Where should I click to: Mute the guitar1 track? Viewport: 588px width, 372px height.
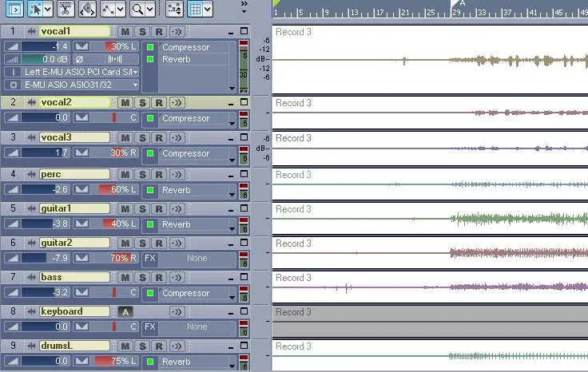coord(125,209)
